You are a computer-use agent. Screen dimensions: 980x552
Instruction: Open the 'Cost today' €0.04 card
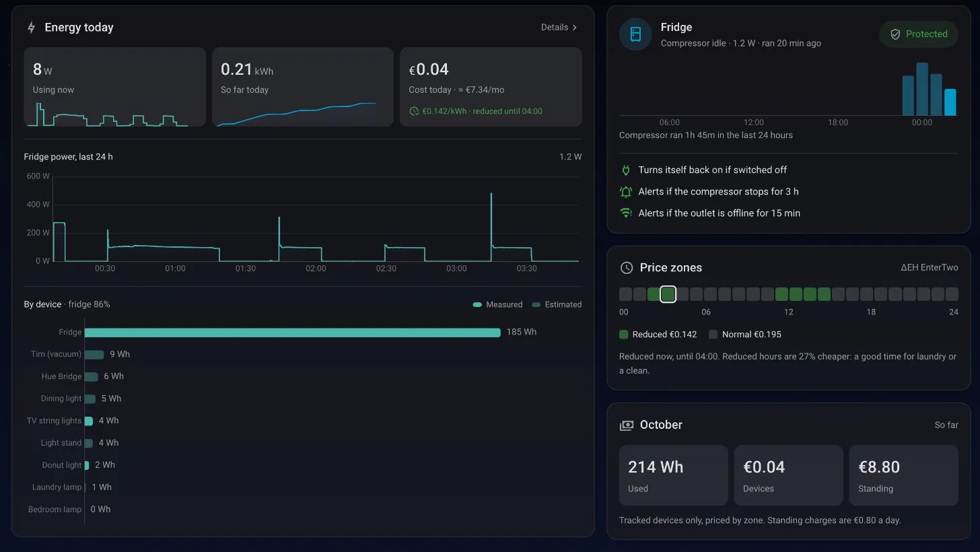click(x=491, y=87)
